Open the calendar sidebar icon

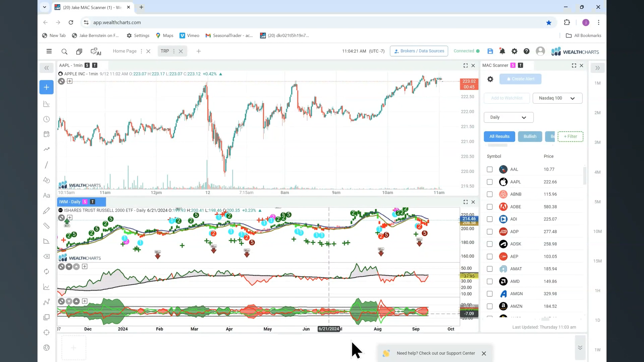pos(46,134)
